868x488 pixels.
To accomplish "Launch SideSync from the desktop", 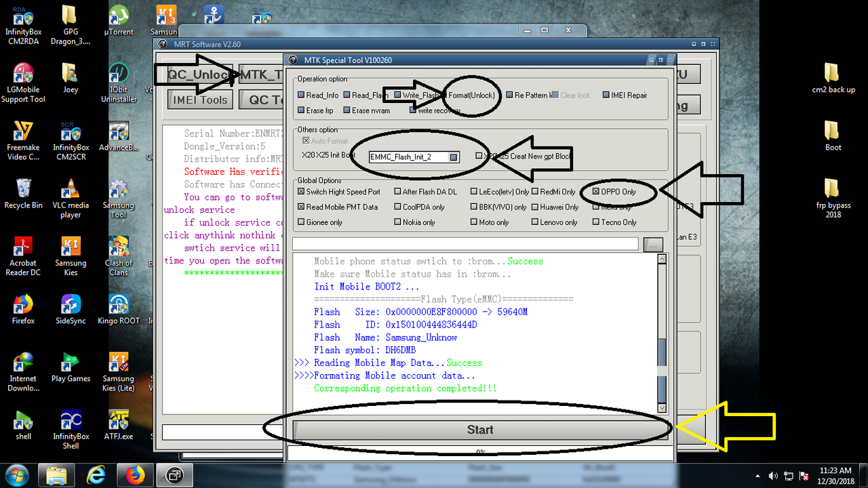I will pos(71,310).
